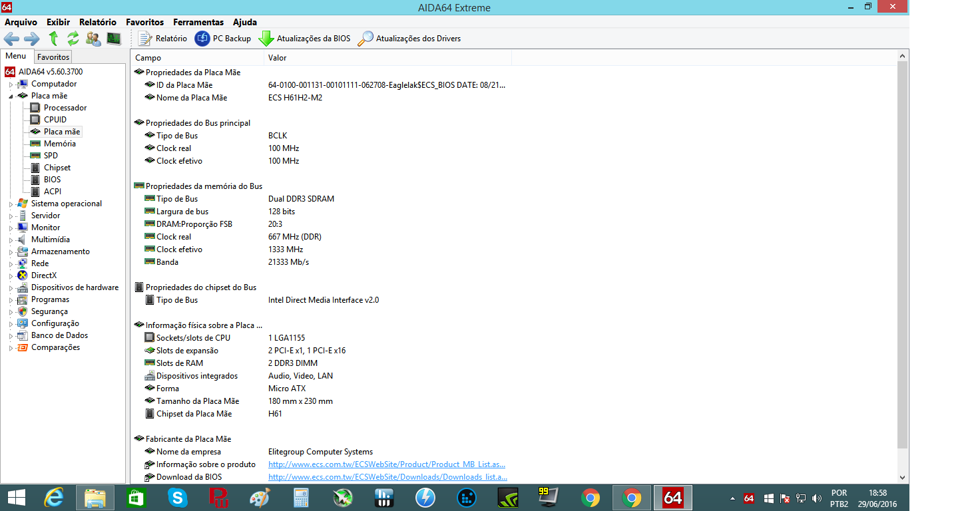Open Internet Explorer from the taskbar
The height and width of the screenshot is (511, 980).
coord(54,498)
